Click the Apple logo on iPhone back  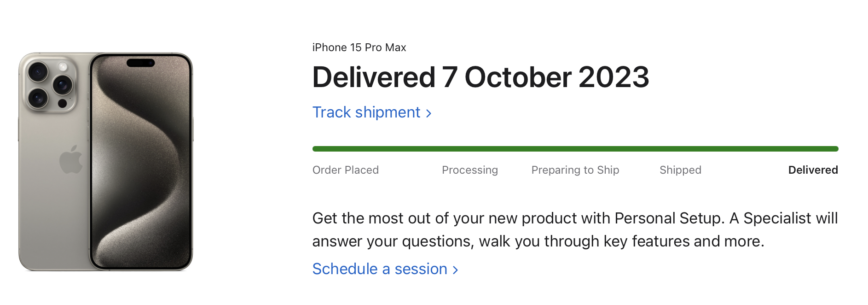71,160
